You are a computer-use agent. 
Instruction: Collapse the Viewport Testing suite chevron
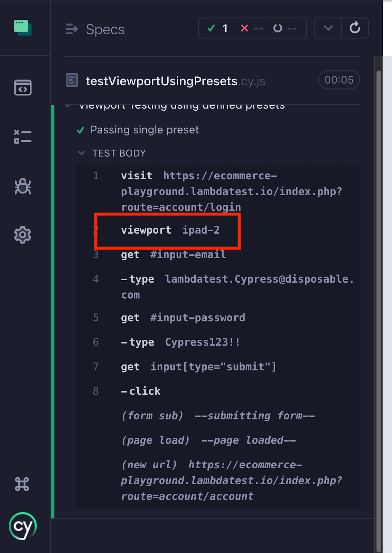click(x=68, y=106)
